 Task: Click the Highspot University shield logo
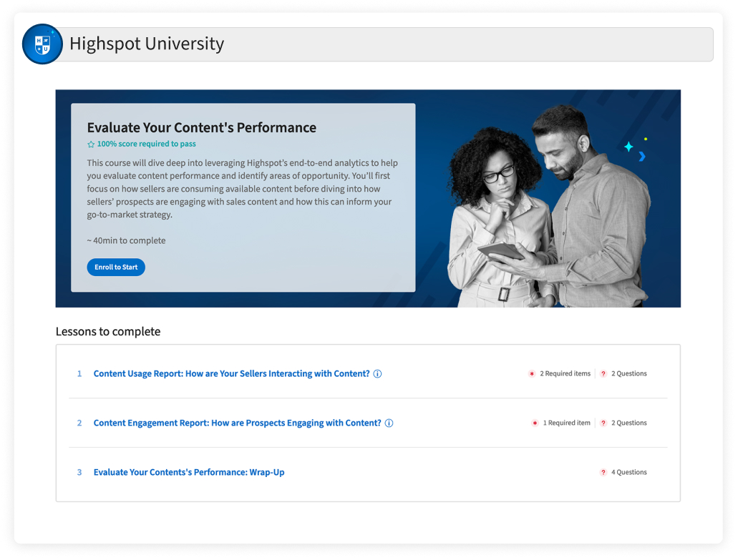[42, 44]
